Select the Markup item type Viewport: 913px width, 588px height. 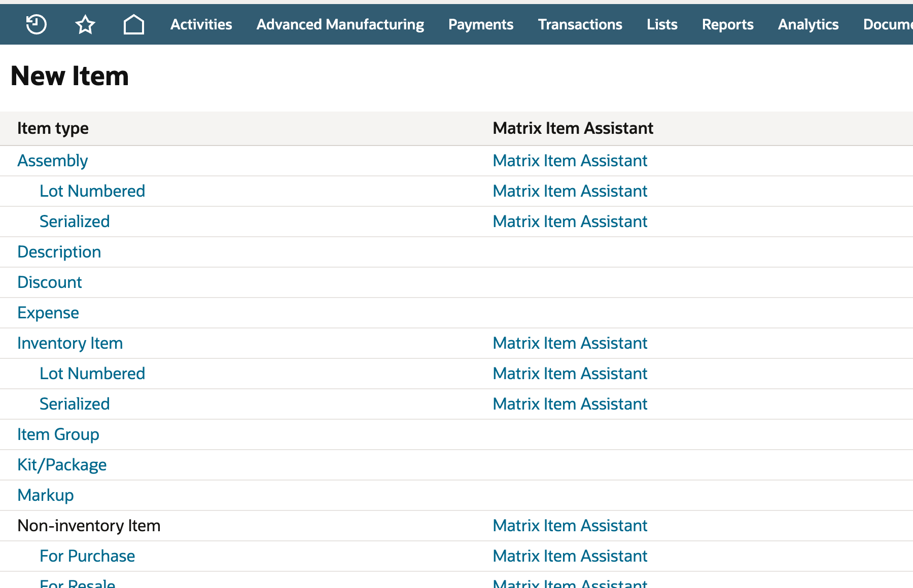tap(46, 495)
